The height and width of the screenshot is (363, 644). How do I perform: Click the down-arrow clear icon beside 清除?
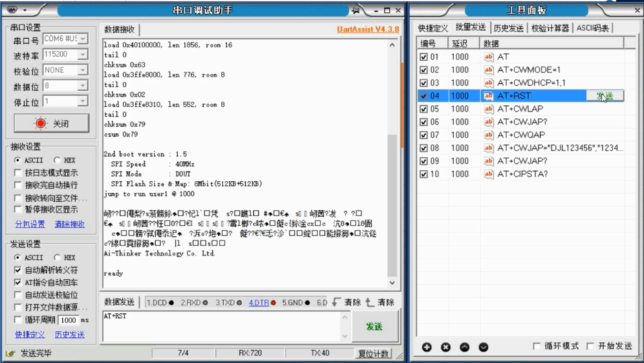coord(336,302)
